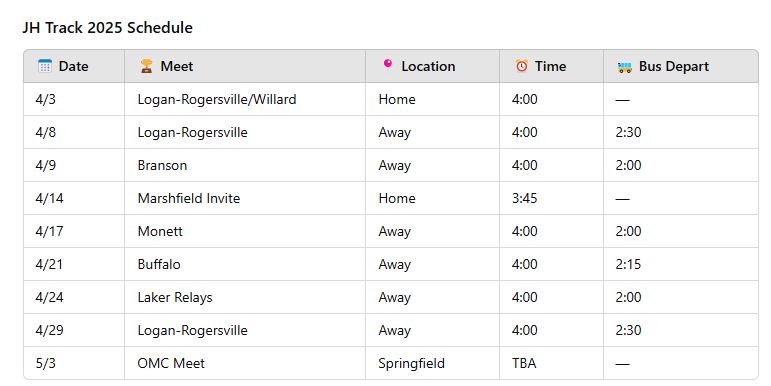Click the pushpin icon beside Location
Screen dimensions: 771x386
click(x=387, y=65)
